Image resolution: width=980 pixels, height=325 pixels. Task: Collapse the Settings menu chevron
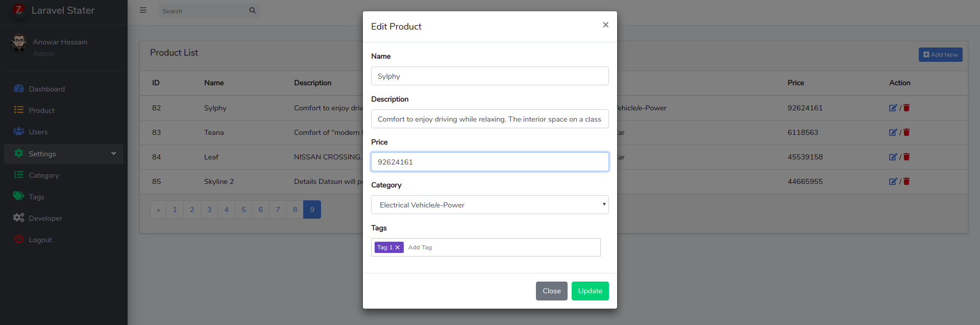tap(113, 153)
